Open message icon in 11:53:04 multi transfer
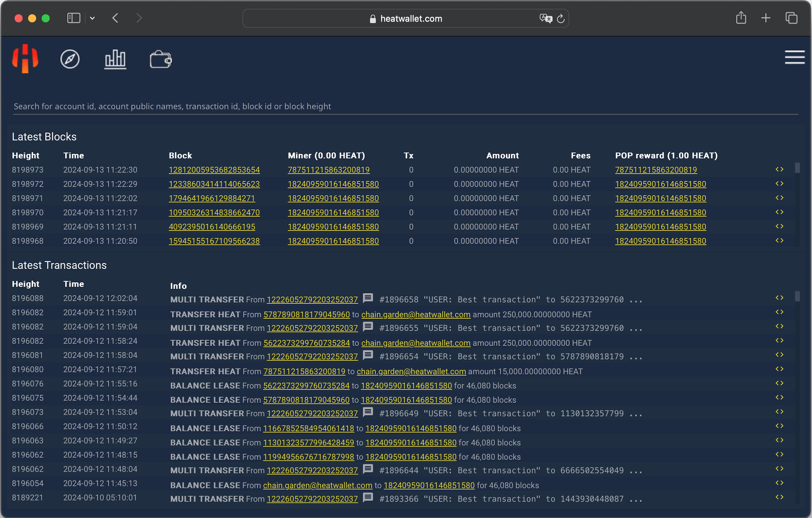This screenshot has height=518, width=812. 368,412
